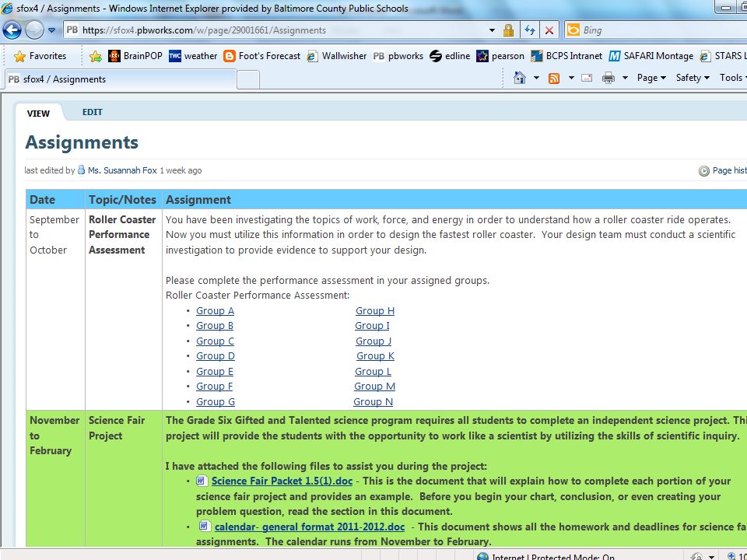Click the user icon before Ms. Susannah Fox

(82, 170)
